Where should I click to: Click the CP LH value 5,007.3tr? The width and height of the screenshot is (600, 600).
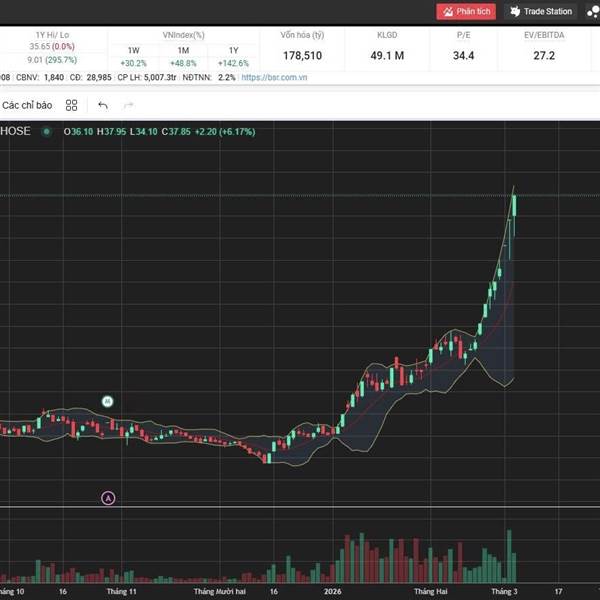pyautogui.click(x=160, y=77)
